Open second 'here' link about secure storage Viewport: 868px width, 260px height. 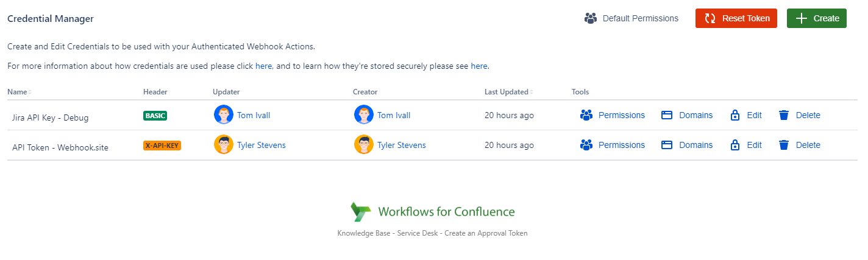(x=479, y=66)
